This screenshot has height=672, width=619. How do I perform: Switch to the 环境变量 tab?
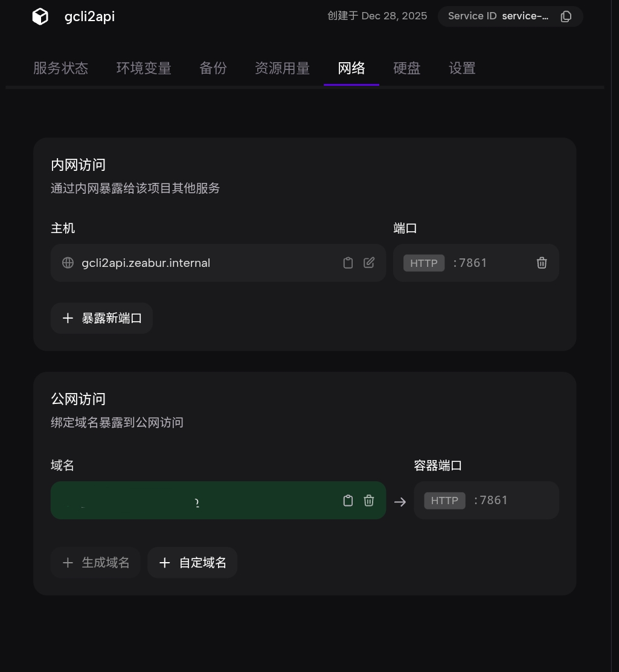tap(143, 68)
